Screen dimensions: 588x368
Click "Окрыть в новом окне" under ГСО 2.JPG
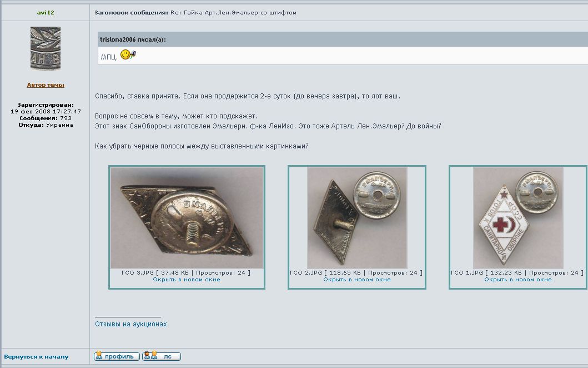pos(357,280)
